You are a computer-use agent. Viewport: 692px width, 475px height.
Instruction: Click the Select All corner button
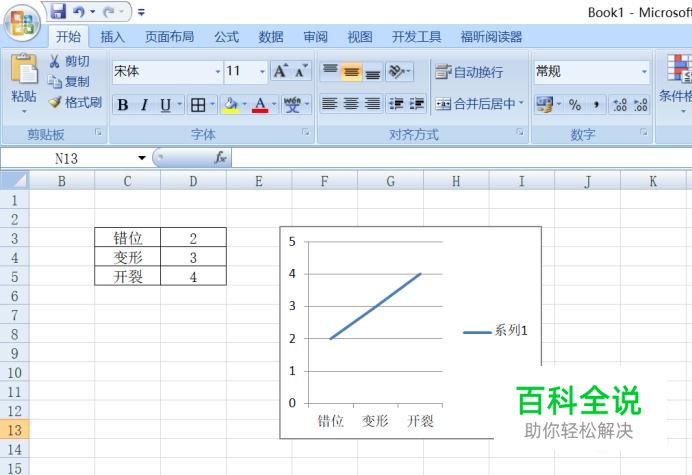tap(15, 181)
